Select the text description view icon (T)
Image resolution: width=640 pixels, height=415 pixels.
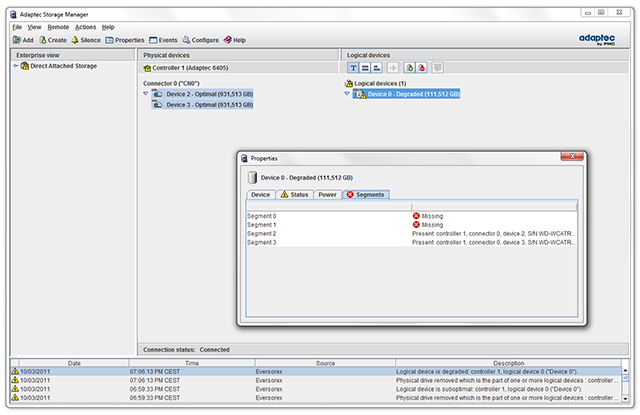pos(353,68)
